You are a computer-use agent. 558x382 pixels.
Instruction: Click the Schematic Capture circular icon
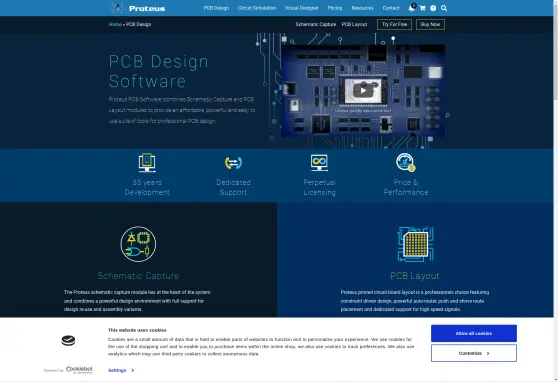click(x=138, y=244)
